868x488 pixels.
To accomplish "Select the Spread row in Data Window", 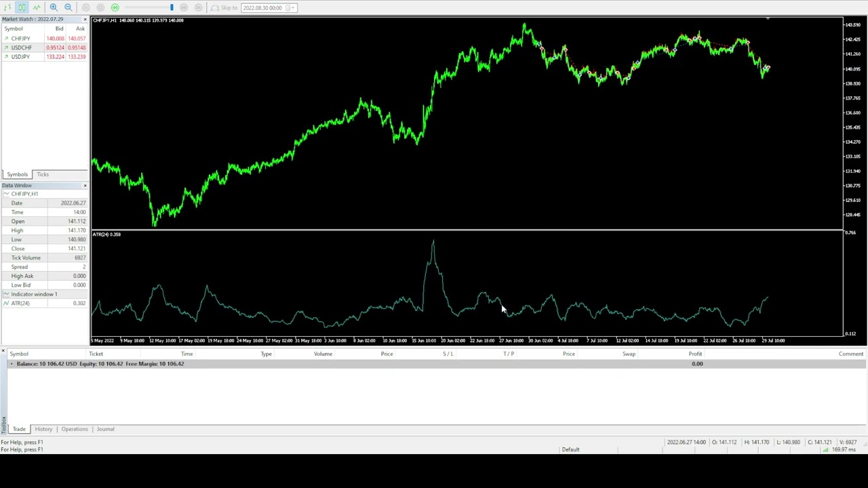I will point(45,267).
